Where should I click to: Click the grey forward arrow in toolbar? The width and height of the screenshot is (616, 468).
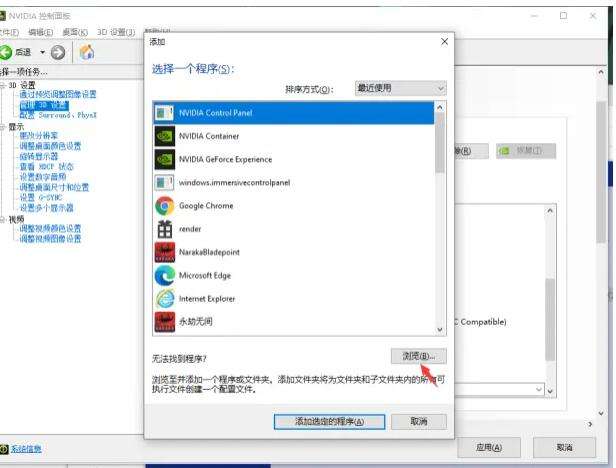point(58,52)
